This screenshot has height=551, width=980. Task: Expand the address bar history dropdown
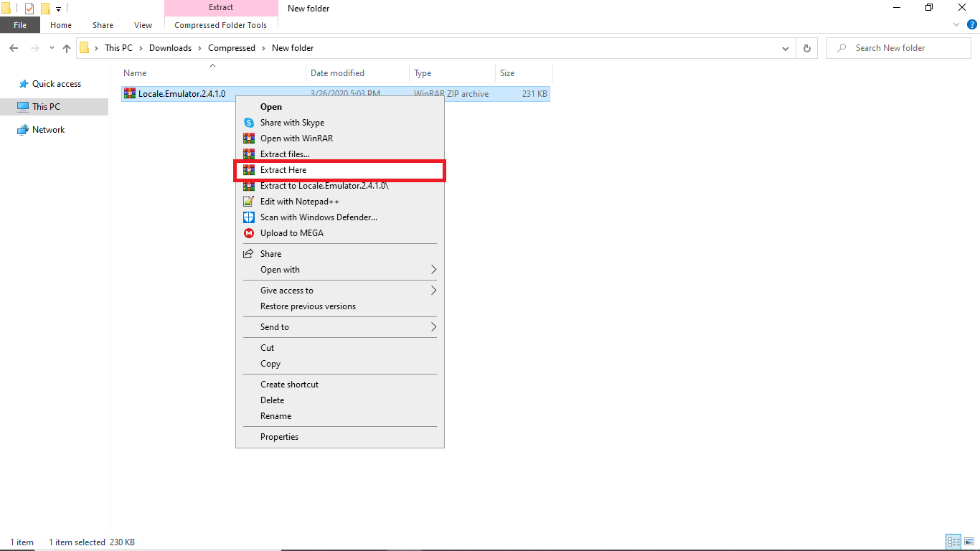pyautogui.click(x=785, y=48)
